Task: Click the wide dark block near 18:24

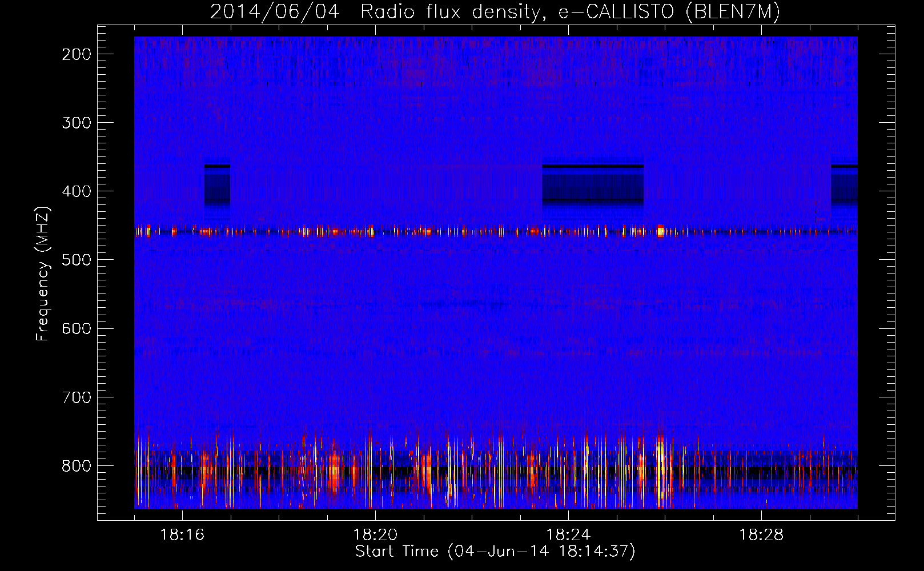Action: point(593,185)
